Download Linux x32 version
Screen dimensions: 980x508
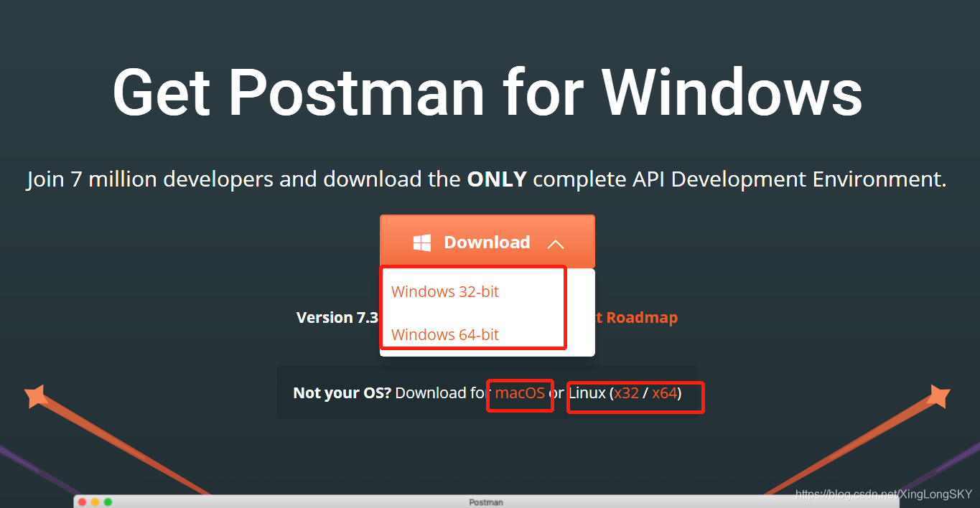pyautogui.click(x=627, y=393)
